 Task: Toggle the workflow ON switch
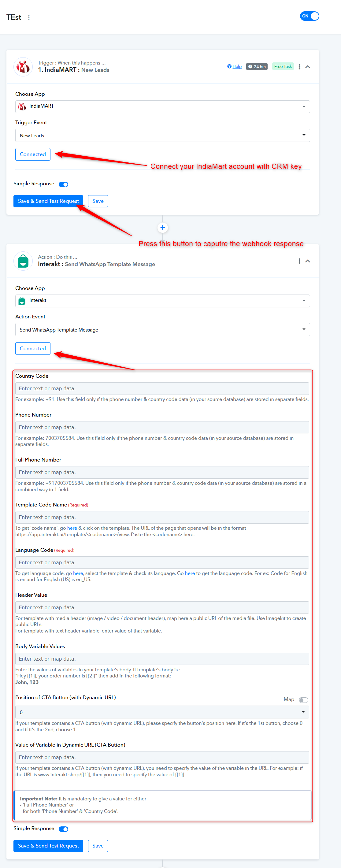coord(309,16)
